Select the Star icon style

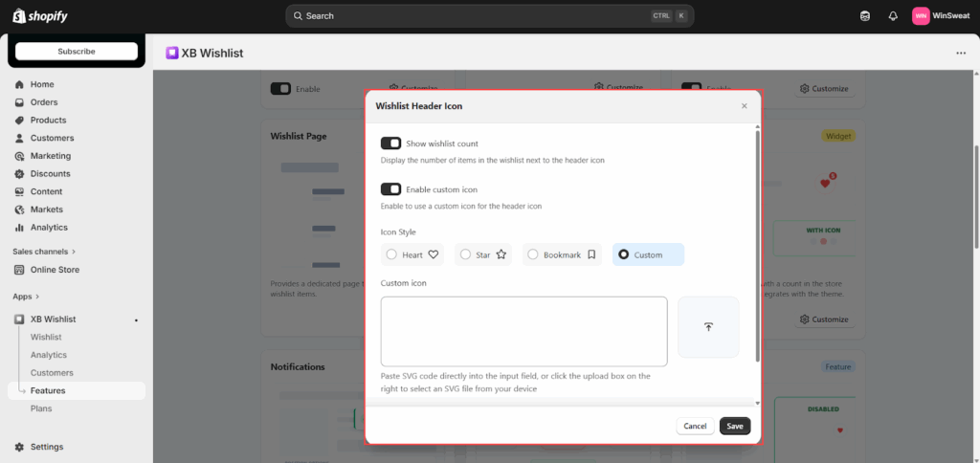click(x=483, y=254)
